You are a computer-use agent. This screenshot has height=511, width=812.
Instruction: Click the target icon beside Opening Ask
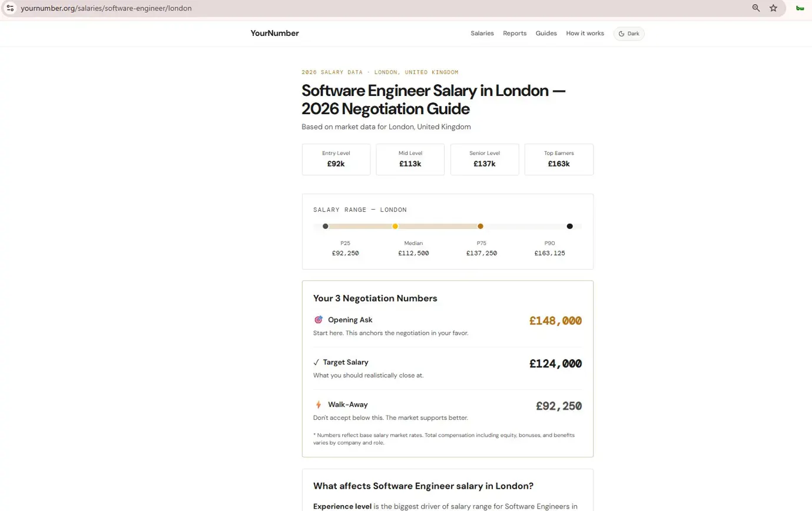point(319,320)
